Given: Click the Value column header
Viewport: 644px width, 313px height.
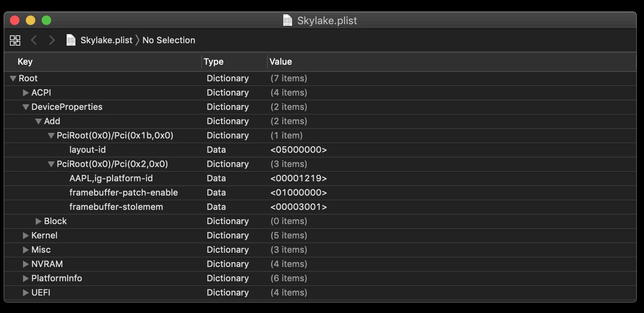Looking at the screenshot, I should tap(281, 61).
